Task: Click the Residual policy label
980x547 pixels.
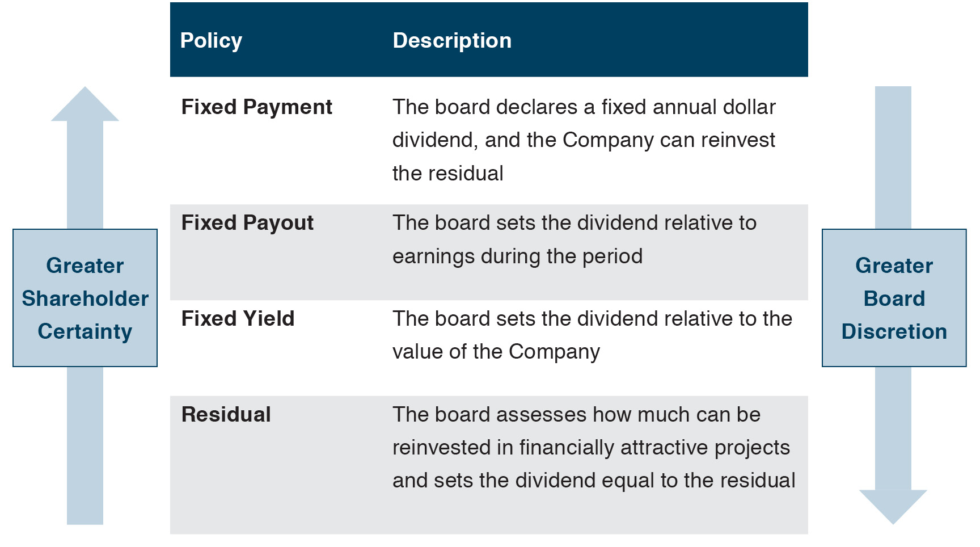Action: [226, 415]
